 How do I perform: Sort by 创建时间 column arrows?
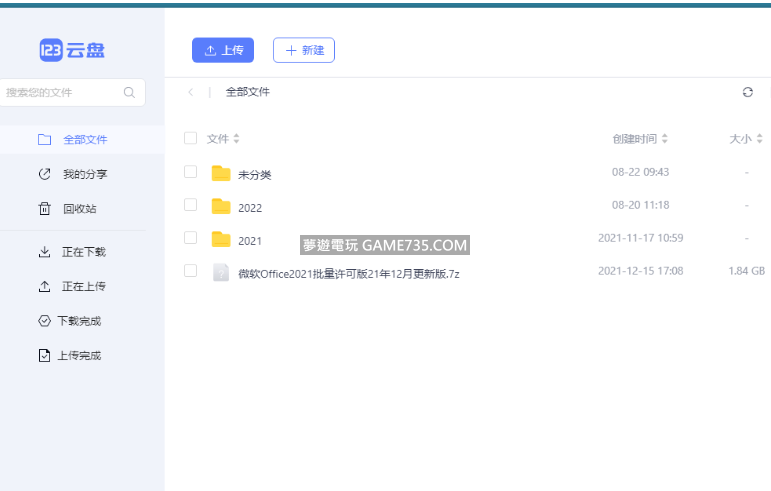tap(665, 139)
